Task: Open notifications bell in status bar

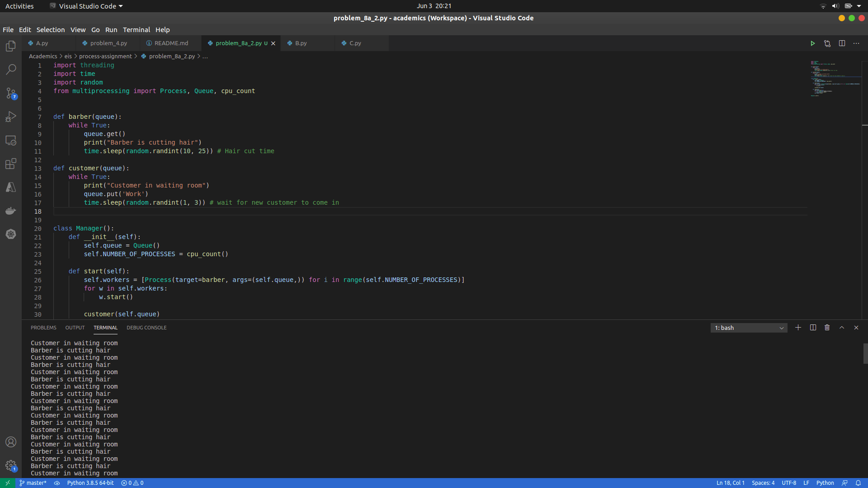Action: (858, 483)
